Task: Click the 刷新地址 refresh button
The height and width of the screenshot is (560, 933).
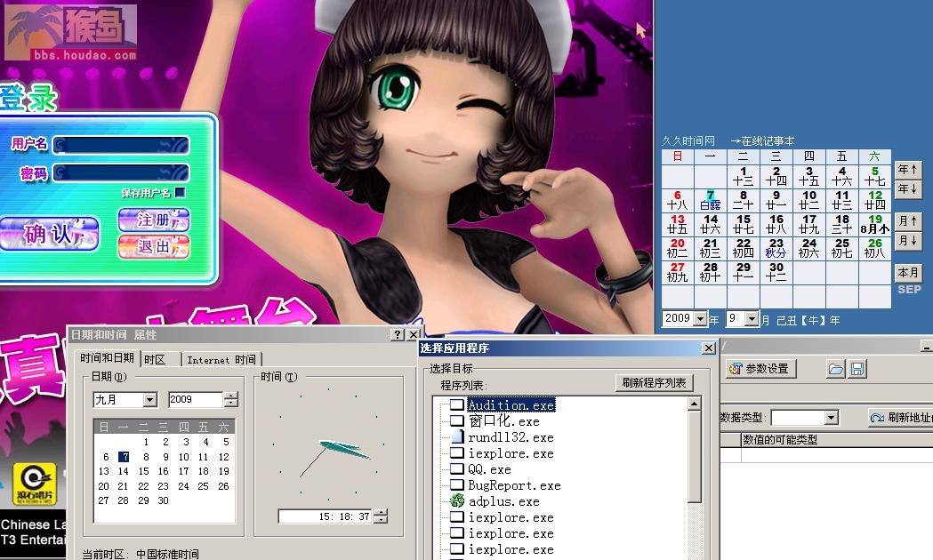Action: point(901,418)
